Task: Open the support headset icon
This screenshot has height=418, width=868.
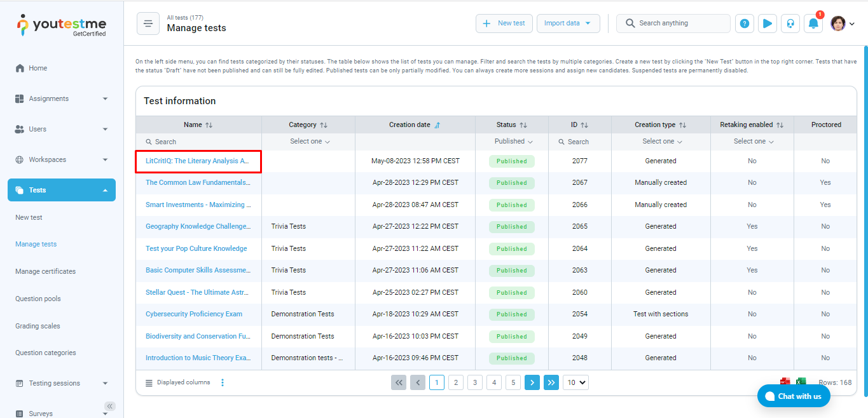Action: 790,24
